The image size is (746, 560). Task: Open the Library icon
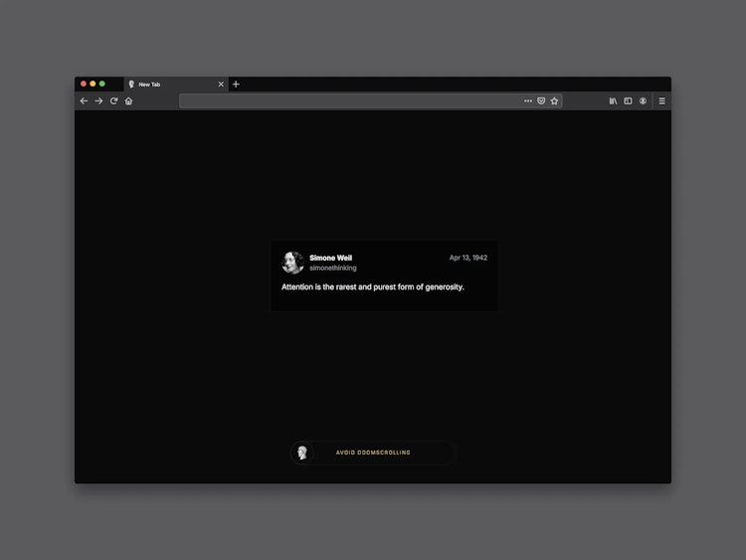click(x=614, y=100)
